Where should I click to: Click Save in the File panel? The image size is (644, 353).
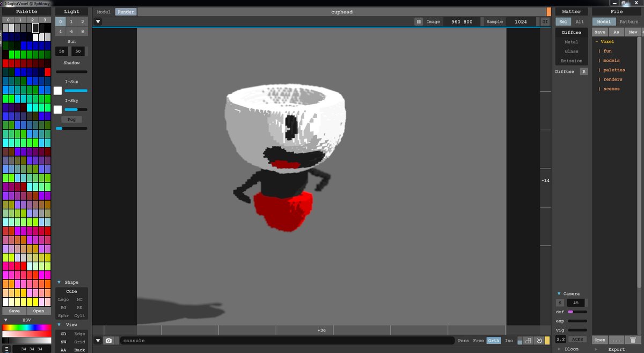click(x=600, y=32)
